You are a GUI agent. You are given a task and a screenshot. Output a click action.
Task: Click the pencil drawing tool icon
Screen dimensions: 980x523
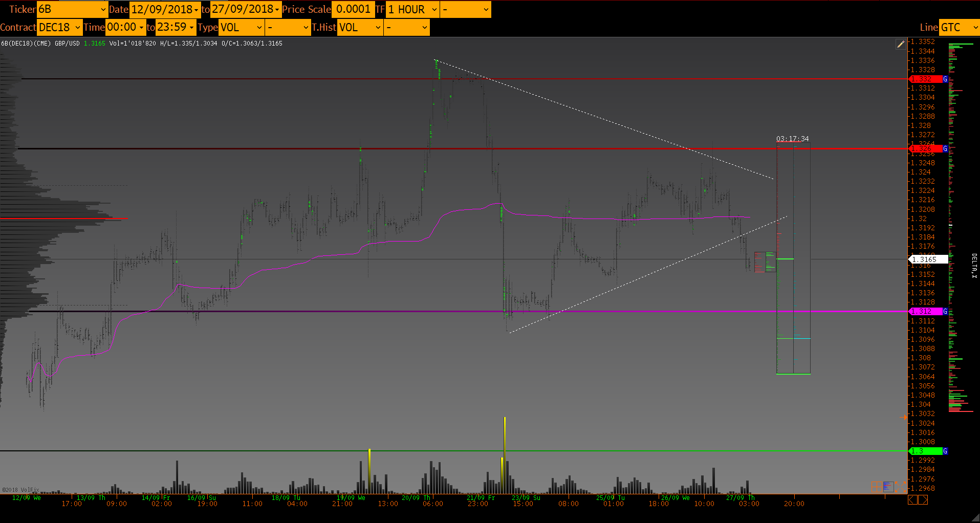900,45
